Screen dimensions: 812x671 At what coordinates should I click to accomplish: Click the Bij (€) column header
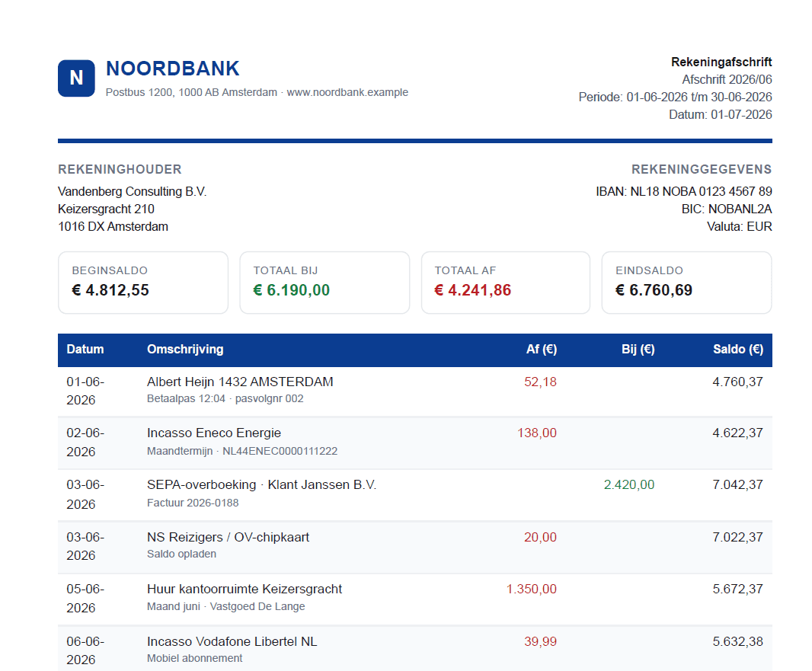[x=638, y=350]
